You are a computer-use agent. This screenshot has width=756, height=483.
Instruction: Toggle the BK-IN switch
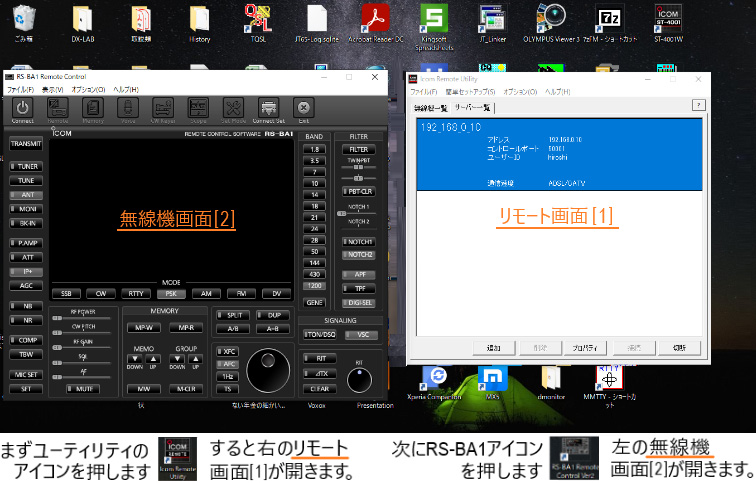(26, 223)
